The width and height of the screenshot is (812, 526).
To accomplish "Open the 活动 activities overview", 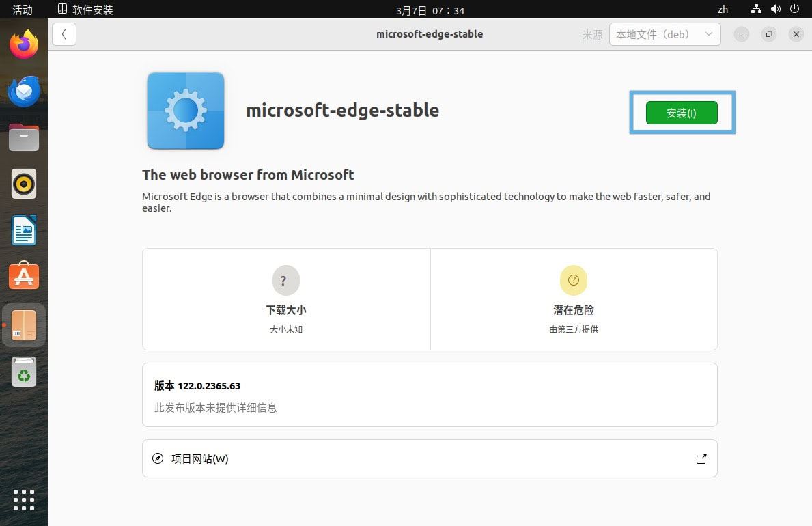I will [23, 10].
